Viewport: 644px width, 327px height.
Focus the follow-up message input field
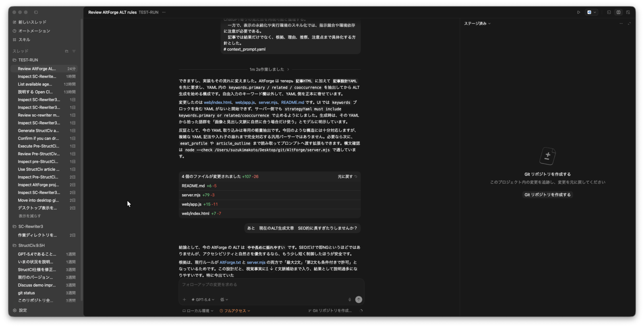(x=271, y=285)
